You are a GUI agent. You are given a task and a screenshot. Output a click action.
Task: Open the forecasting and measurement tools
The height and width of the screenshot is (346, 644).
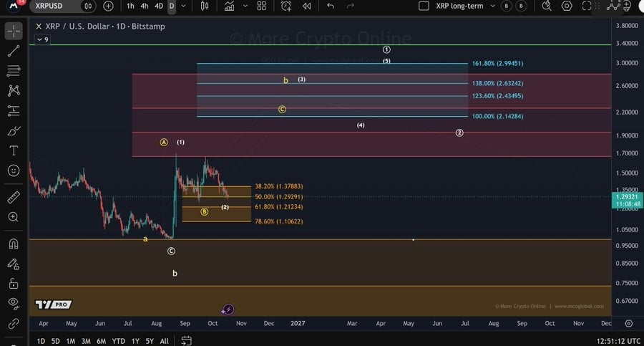tap(14, 110)
